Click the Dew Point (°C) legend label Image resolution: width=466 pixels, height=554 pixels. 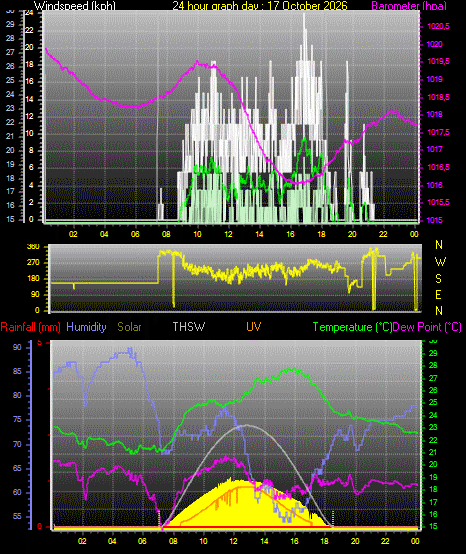(427, 327)
